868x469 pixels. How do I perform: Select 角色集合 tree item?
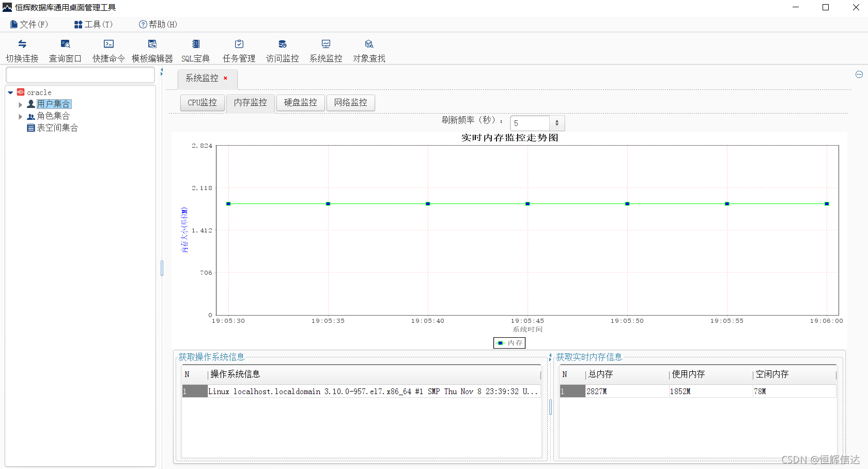click(53, 116)
